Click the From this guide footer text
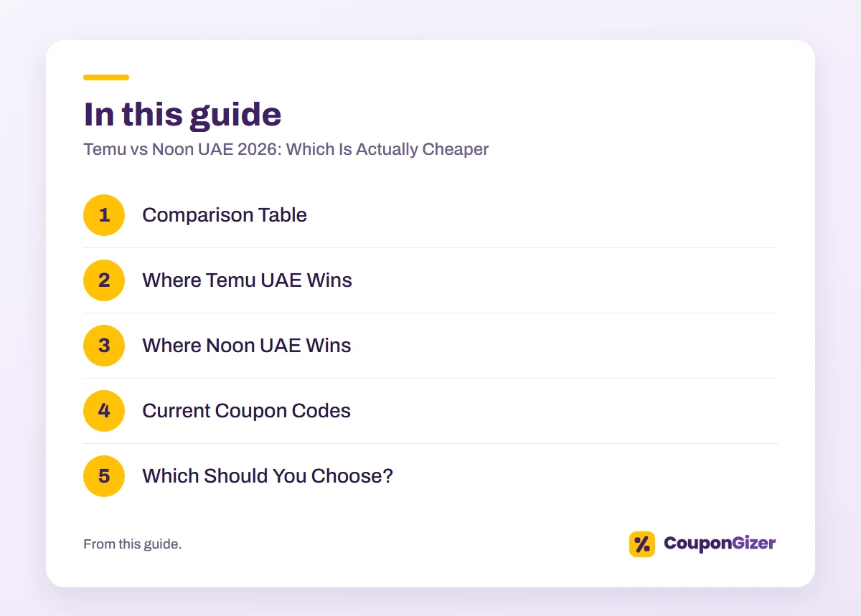 point(133,544)
